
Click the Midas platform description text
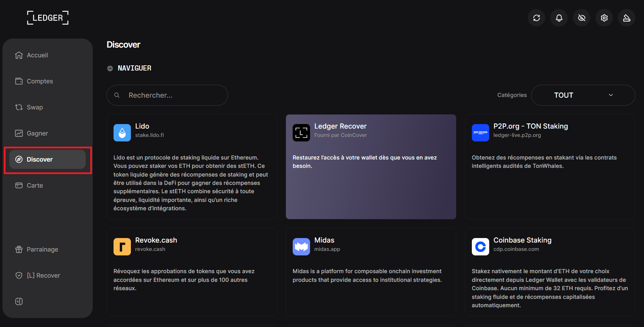click(367, 276)
